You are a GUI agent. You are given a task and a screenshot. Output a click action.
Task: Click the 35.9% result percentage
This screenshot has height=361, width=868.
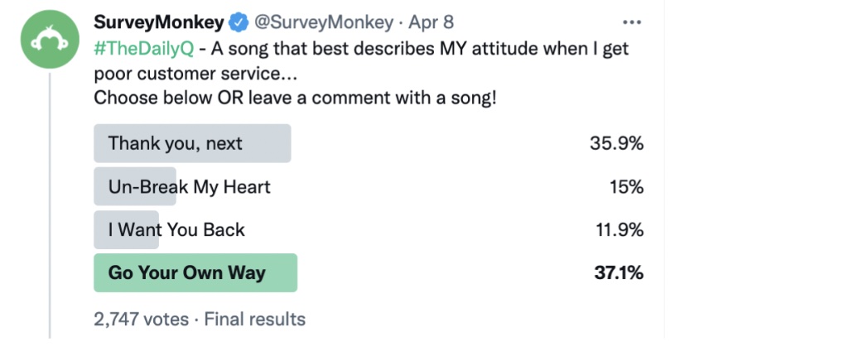click(x=617, y=144)
